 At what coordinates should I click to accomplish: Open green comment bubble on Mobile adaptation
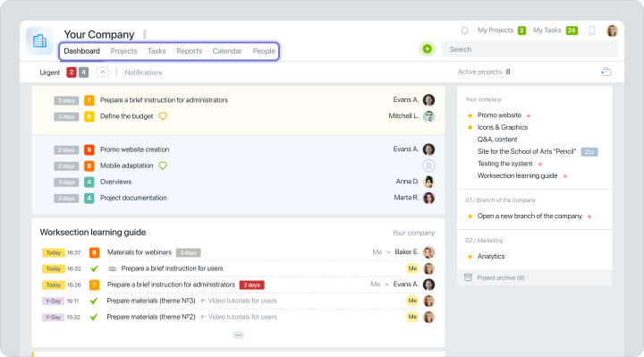[x=163, y=166]
